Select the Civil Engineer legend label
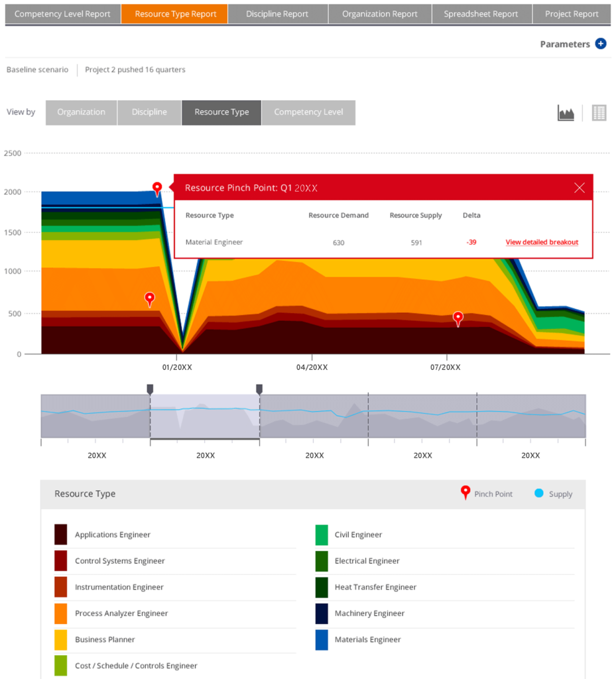Viewport: 616px width, 679px height. point(359,535)
